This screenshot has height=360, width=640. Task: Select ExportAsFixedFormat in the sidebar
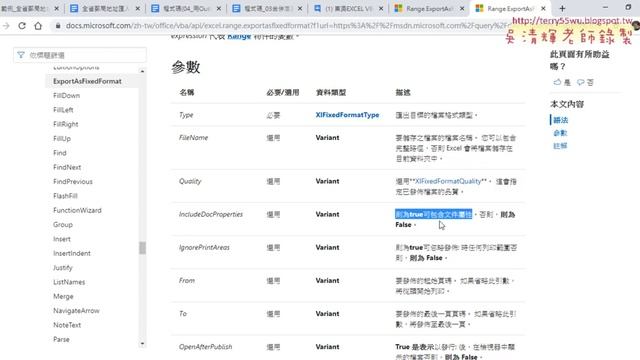tap(87, 81)
